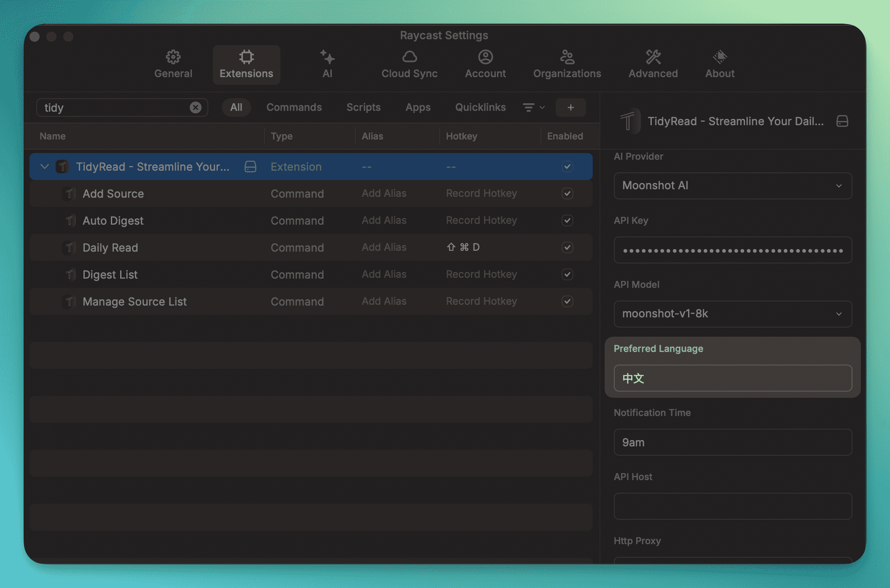Viewport: 890px width, 588px height.
Task: Clear the tidy search field
Action: tap(195, 107)
